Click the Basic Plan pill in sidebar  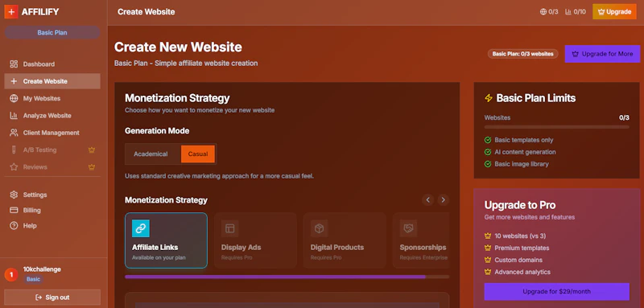click(x=52, y=32)
